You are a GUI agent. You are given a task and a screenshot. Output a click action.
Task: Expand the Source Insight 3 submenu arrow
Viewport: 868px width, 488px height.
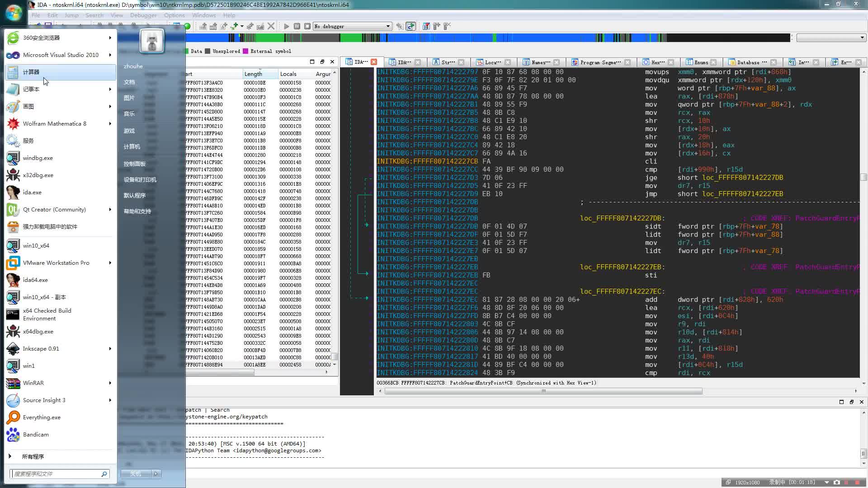pos(110,400)
